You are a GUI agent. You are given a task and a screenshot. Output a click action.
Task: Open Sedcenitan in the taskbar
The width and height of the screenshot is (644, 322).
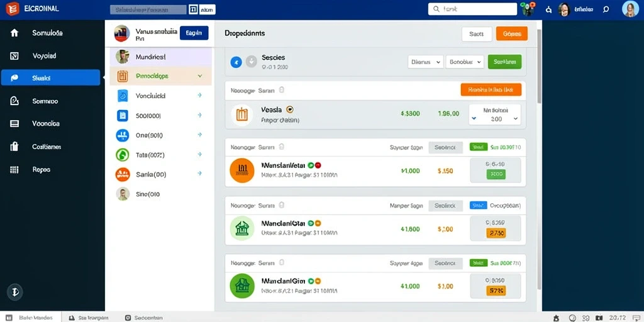click(144, 318)
